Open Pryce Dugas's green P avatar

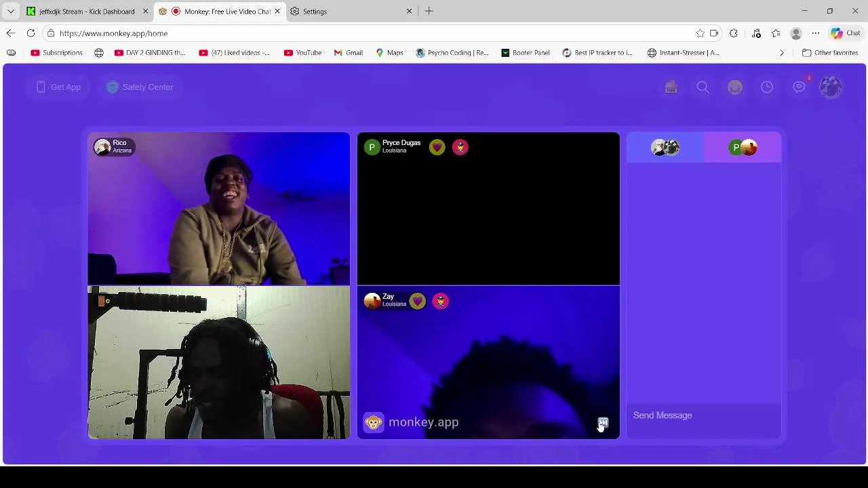click(372, 147)
